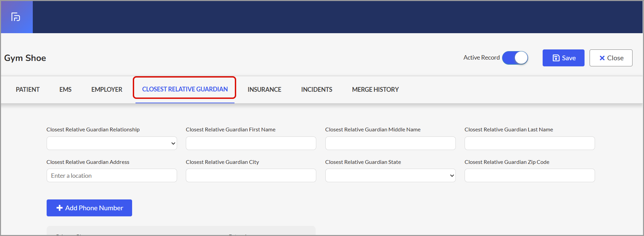This screenshot has width=644, height=236.
Task: Click the Closest Relative Guardian Relationship label
Action: pyautogui.click(x=93, y=130)
